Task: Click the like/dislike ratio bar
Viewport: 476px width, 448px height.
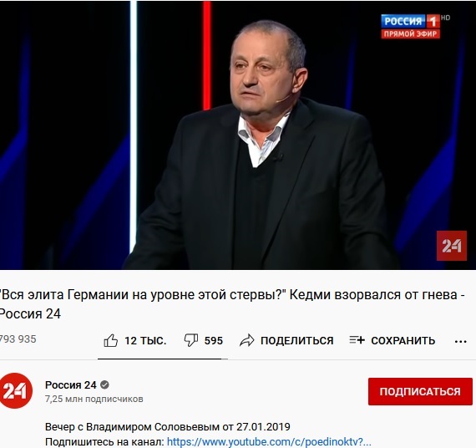Action: 163,359
